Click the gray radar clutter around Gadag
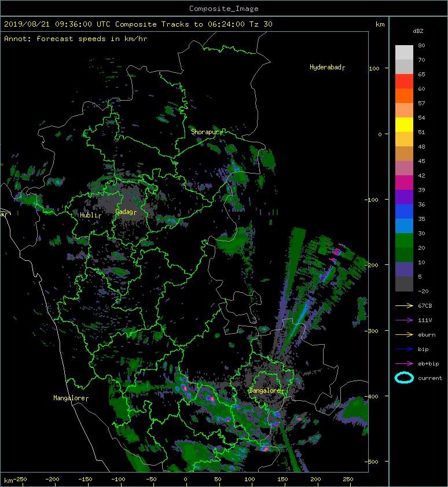This screenshot has width=448, height=487. click(126, 205)
